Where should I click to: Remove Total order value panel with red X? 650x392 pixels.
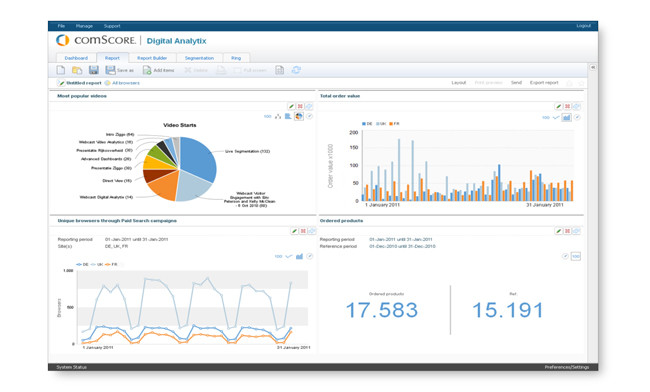[567, 106]
